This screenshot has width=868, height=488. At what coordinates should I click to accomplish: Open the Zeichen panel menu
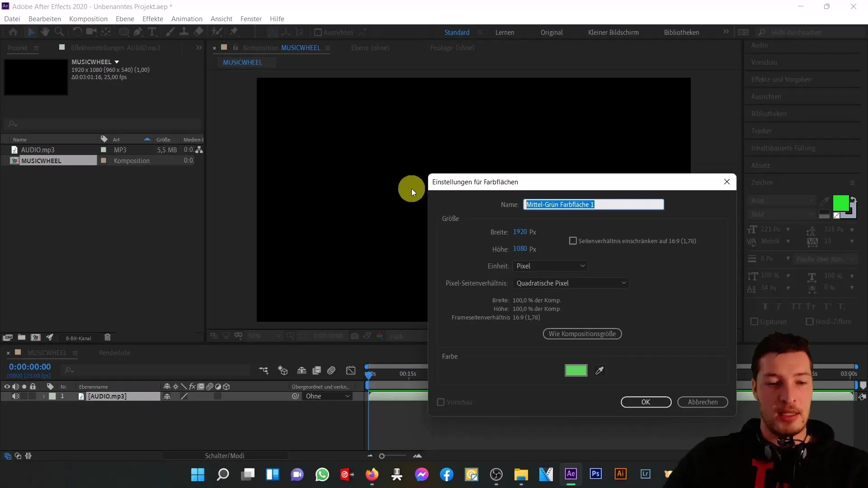(852, 183)
